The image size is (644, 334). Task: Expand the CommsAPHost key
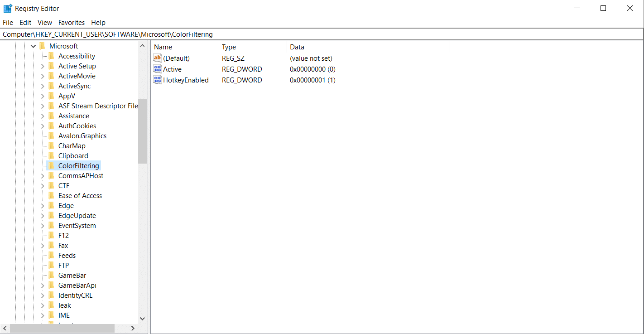click(43, 176)
